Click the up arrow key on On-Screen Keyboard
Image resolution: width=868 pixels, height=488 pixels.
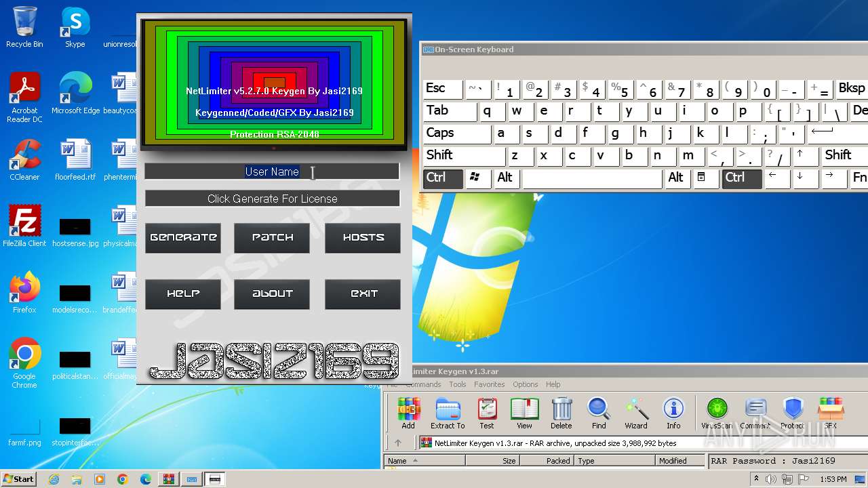(x=804, y=156)
